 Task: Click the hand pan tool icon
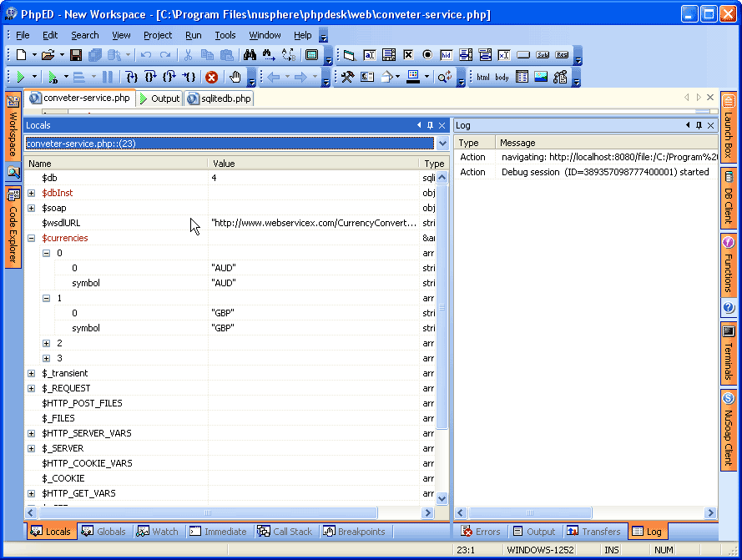tap(235, 77)
